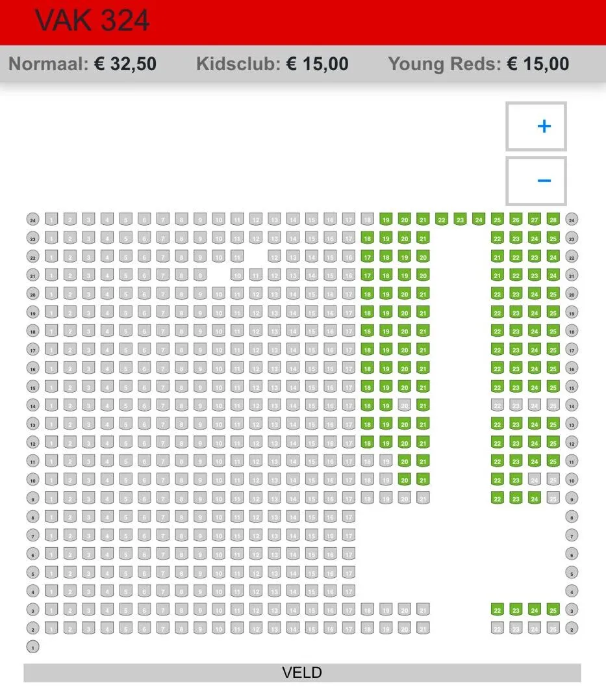
Task: Click the Normaal € 32,50 price label
Action: click(82, 64)
